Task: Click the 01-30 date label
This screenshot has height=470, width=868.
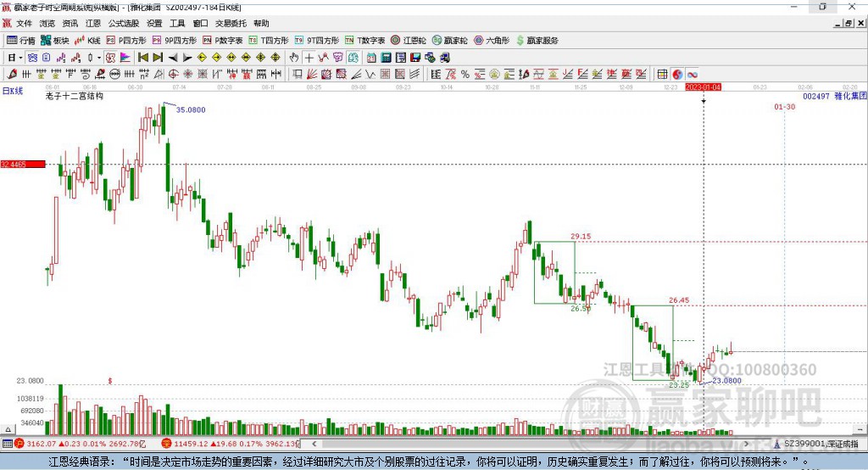Action: coord(784,106)
